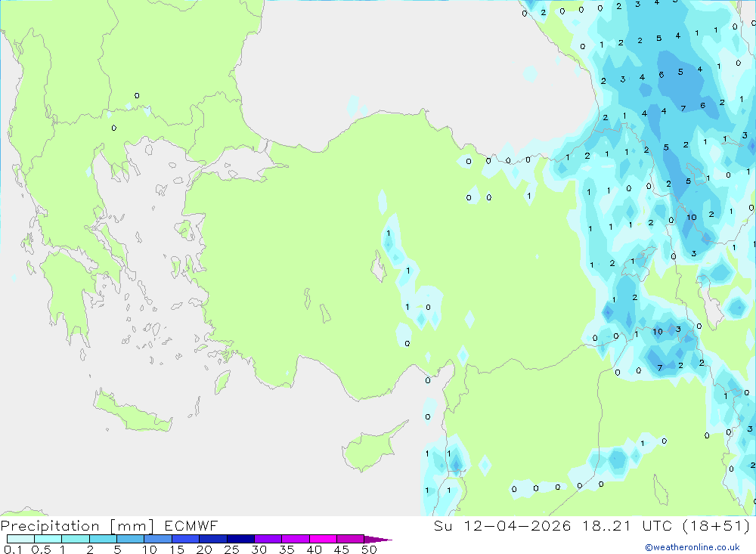Image resolution: width=756 pixels, height=554 pixels.
Task: Click the Lake Tuz outline in central Turkey
Action: point(379,267)
